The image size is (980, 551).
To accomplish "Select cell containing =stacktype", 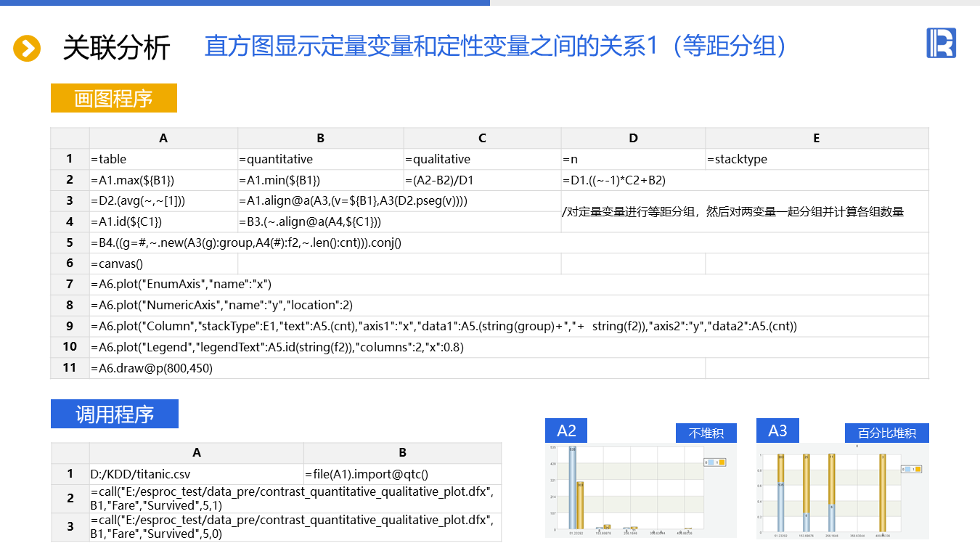I will 817,159.
